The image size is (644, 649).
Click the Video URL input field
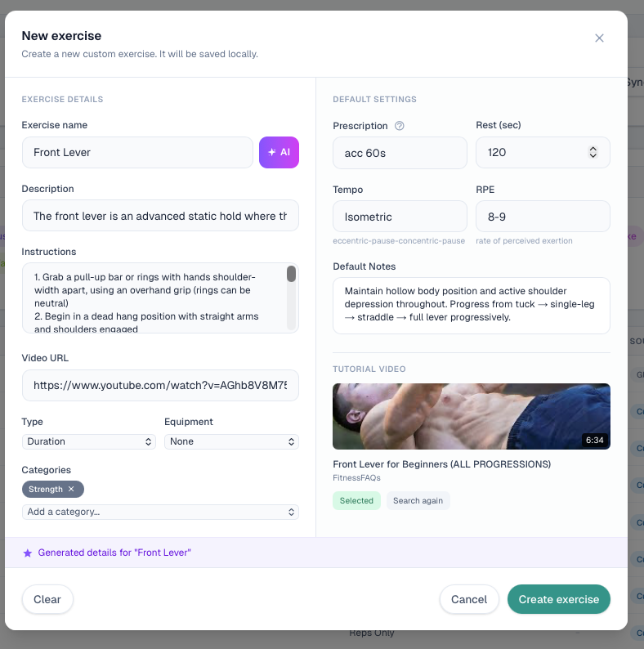pos(160,385)
